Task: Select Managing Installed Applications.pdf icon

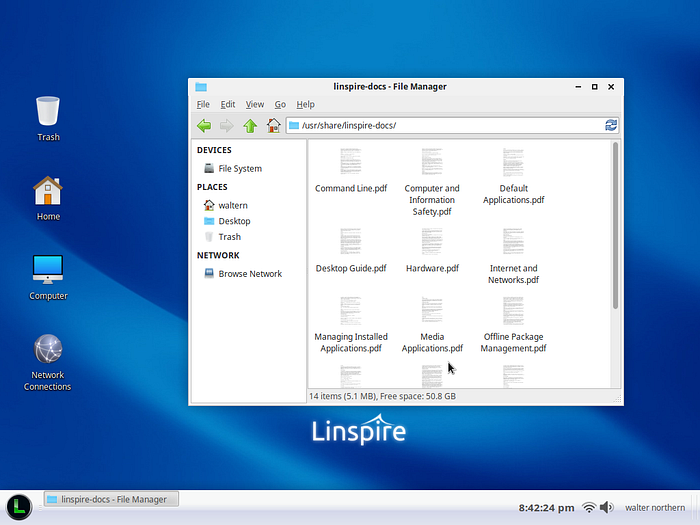Action: coord(351,310)
